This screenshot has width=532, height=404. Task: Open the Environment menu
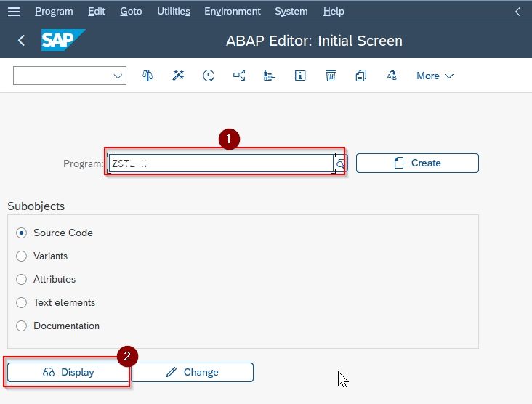233,12
